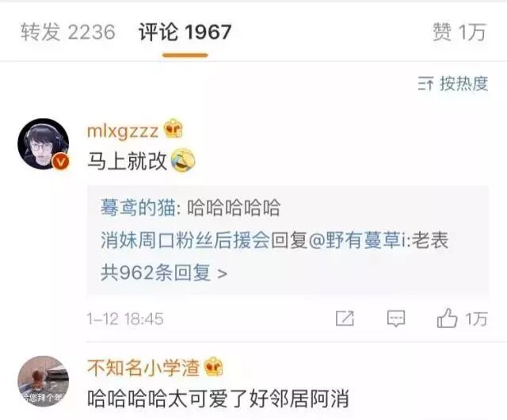The height and width of the screenshot is (420, 507).
Task: Open the mlxgzzz username link
Action: (x=123, y=131)
